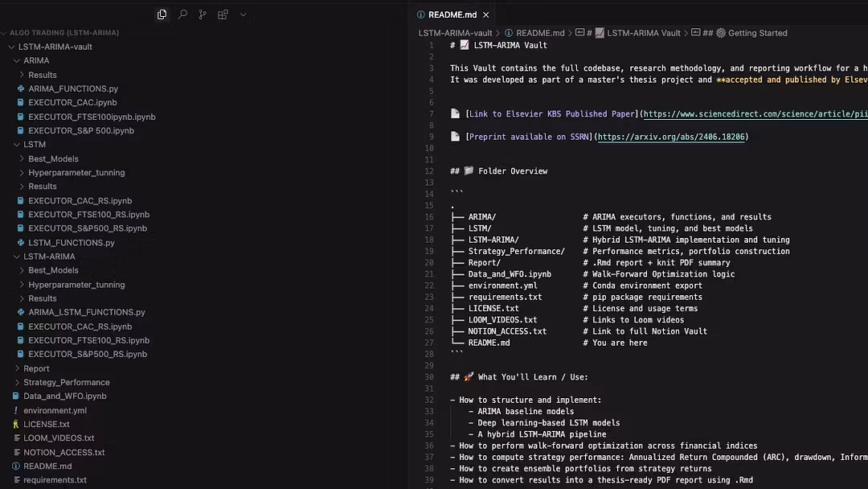Open the sciencedirect.com paper URL
The width and height of the screenshot is (868, 489).
tap(755, 114)
